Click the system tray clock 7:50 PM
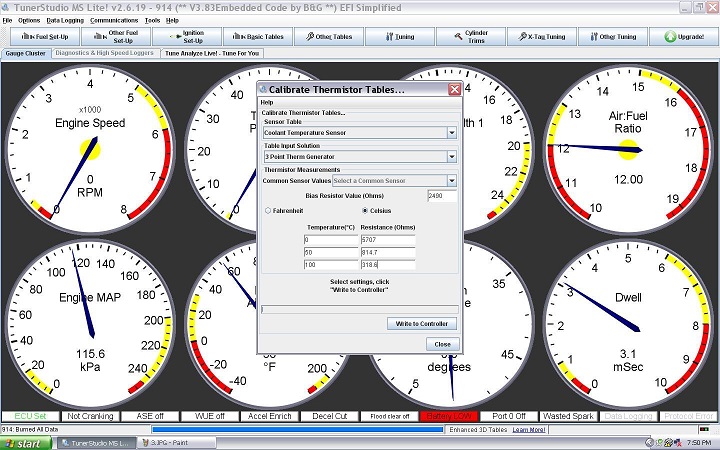 [x=698, y=443]
